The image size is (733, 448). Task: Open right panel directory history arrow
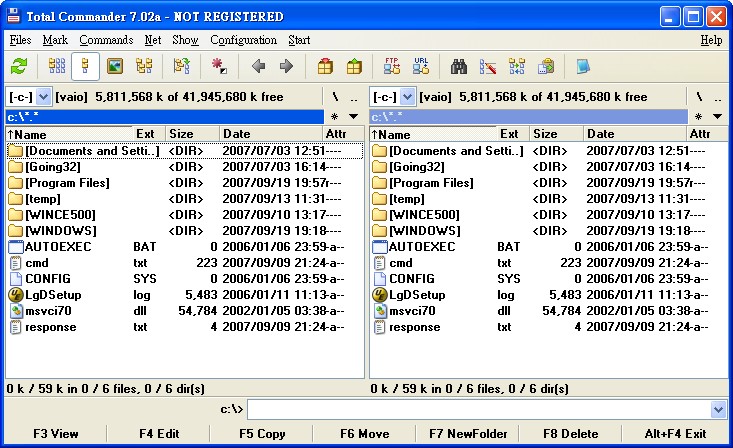click(x=718, y=116)
